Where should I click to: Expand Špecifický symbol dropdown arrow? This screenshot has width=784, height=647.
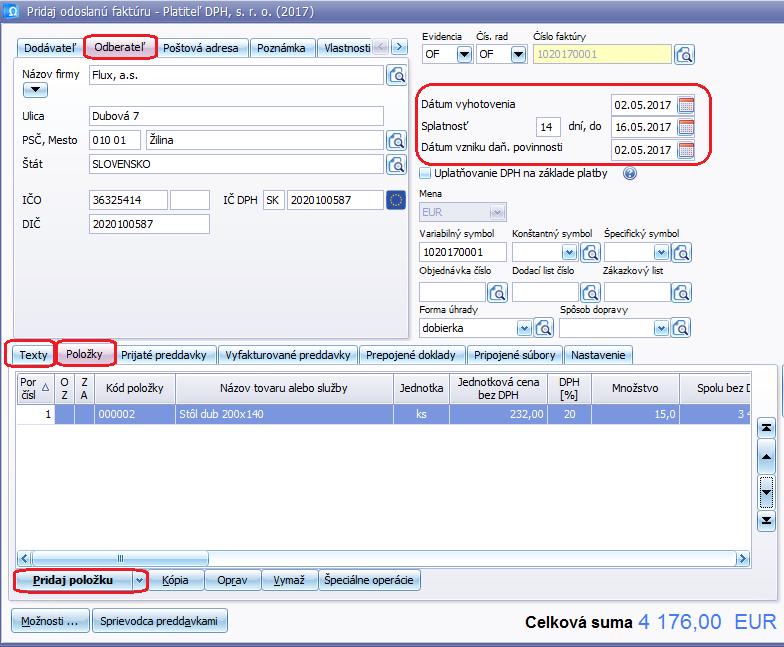[662, 252]
